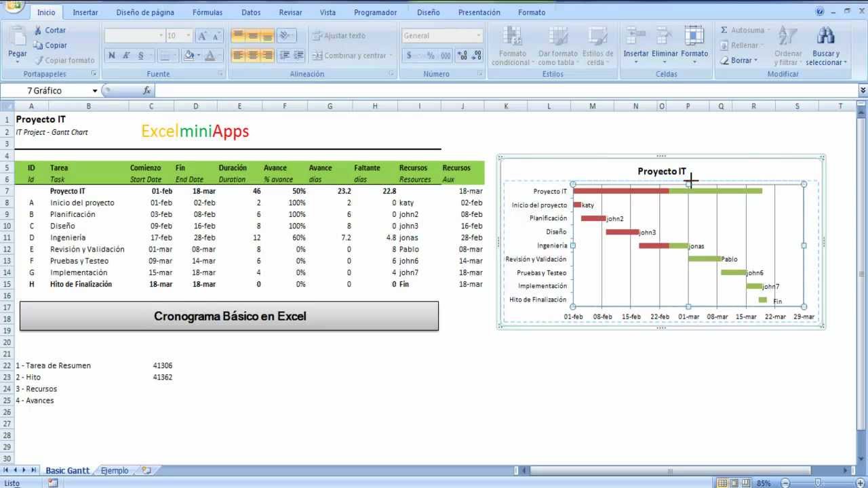Click the Proyecto IT chart title
This screenshot has width=868, height=488.
pyautogui.click(x=662, y=171)
